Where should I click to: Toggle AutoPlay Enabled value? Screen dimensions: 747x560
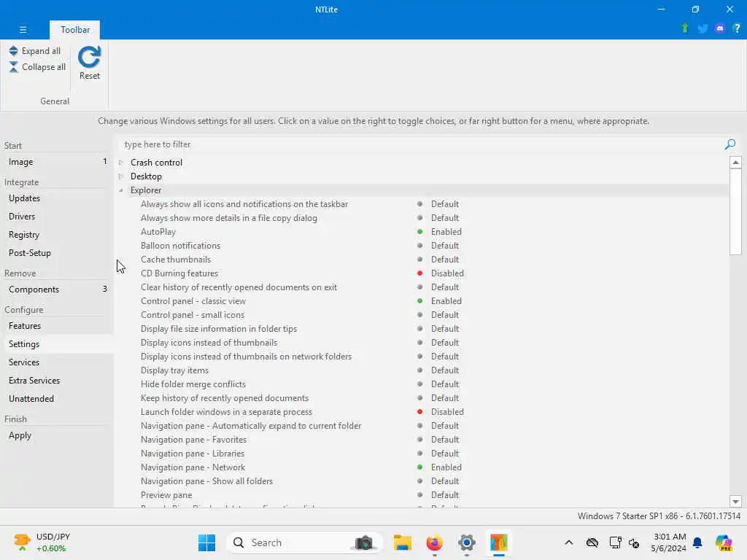446,232
